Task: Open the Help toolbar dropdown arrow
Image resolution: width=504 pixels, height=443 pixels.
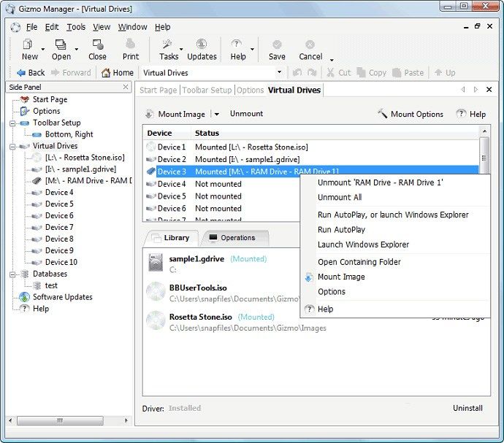Action: click(252, 49)
